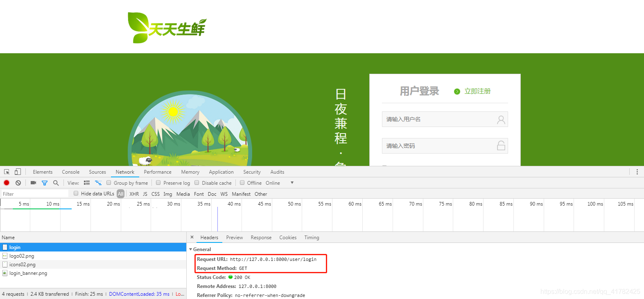Check Hide data URLs
The width and height of the screenshot is (644, 299).
click(x=76, y=193)
